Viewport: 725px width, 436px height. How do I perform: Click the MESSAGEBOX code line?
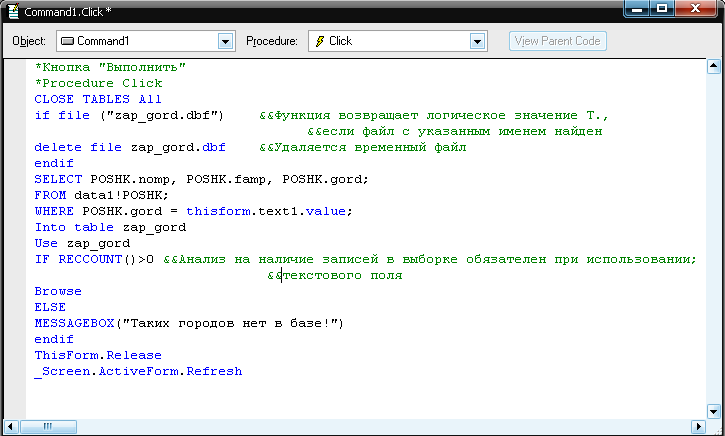[x=189, y=323]
